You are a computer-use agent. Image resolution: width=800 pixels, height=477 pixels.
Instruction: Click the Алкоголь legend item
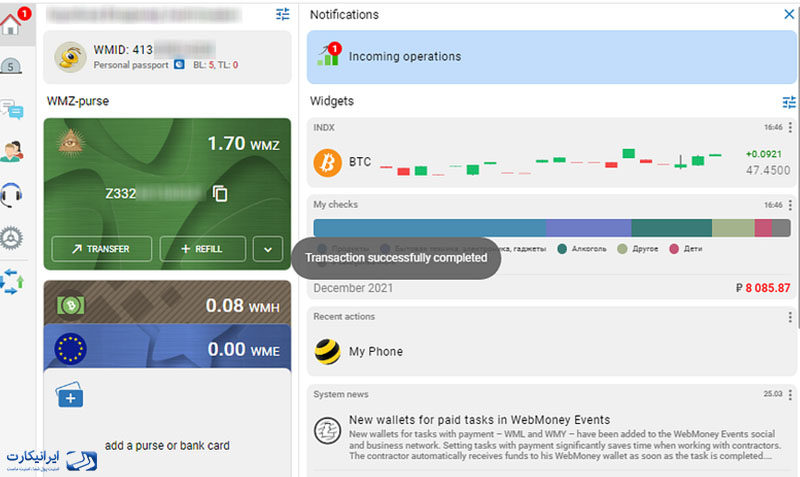(582, 249)
